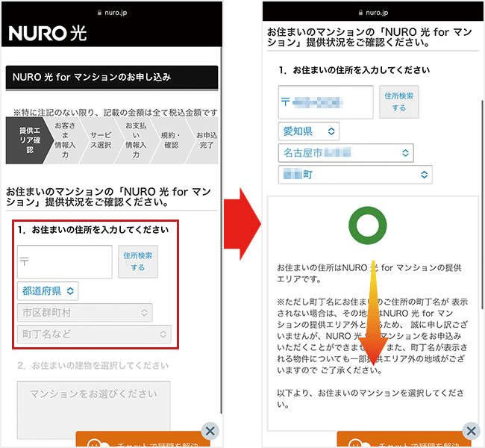
Task: Select the お支払い情報入力 step
Action: tap(136, 140)
